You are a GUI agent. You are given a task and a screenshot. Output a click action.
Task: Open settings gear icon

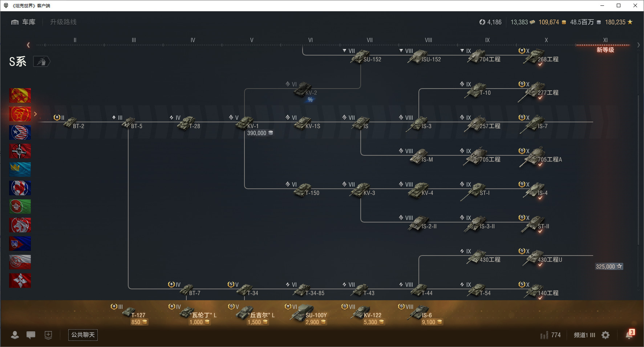tap(605, 335)
